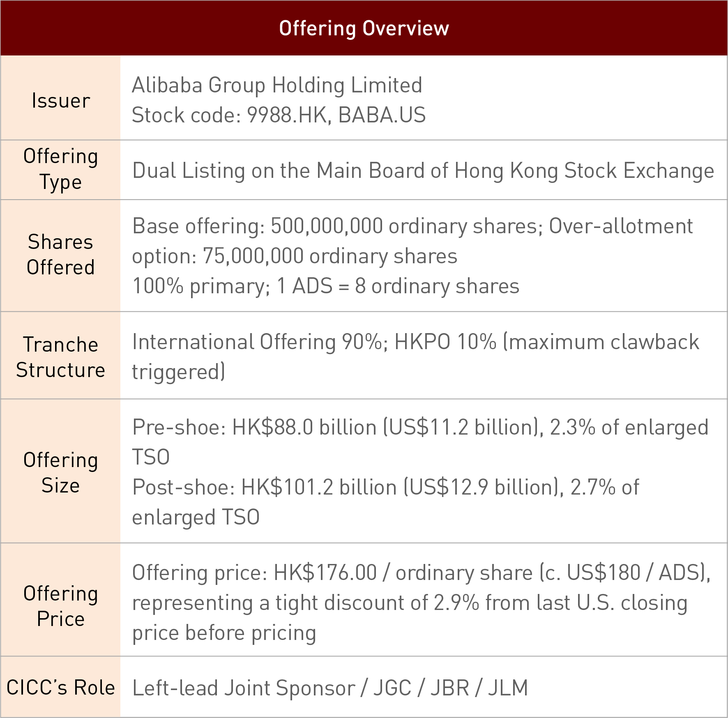Select the Offering Type row label
Viewport: 728px width, 718px height.
61,169
